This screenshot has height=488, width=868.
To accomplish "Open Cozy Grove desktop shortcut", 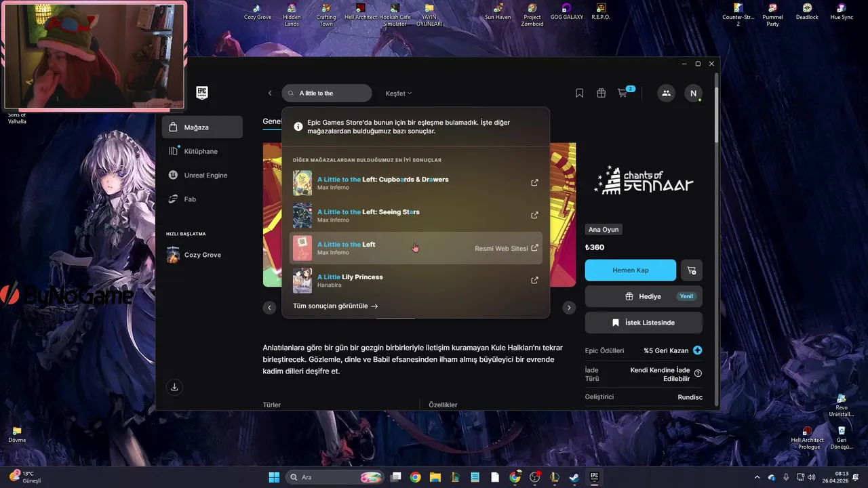I will [x=258, y=12].
